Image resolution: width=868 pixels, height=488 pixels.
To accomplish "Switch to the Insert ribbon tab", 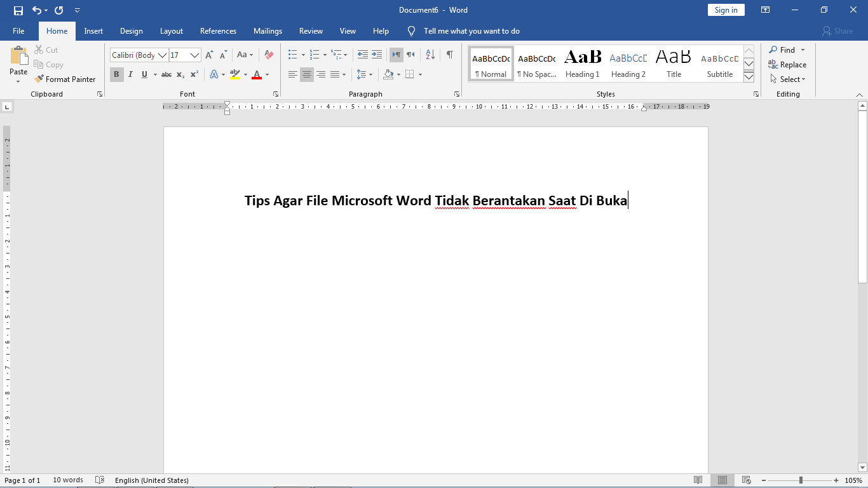I will (93, 30).
